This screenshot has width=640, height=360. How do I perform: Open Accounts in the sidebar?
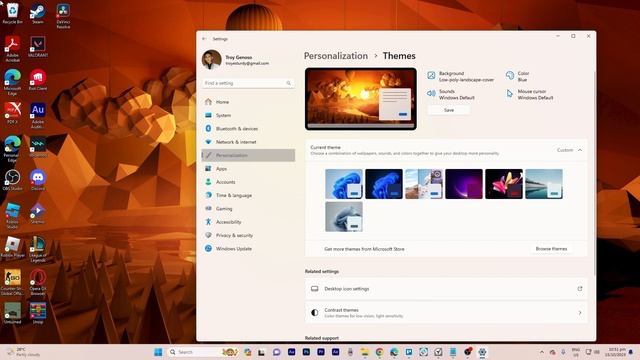[248, 182]
